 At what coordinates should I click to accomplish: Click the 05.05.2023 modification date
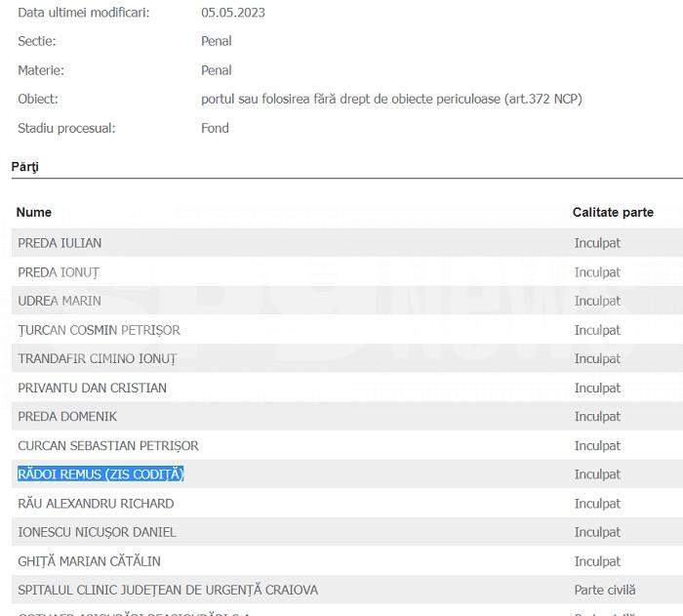pyautogui.click(x=233, y=13)
